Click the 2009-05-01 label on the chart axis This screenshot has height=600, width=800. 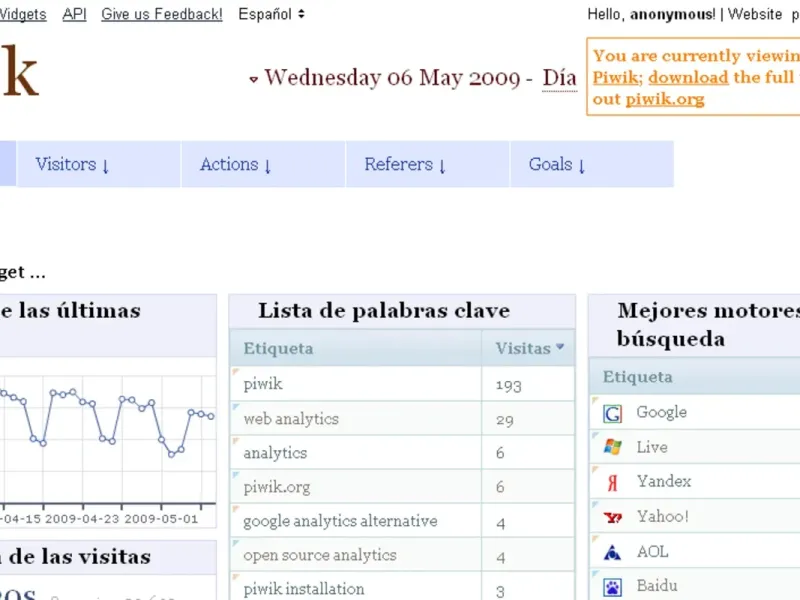pos(161,519)
